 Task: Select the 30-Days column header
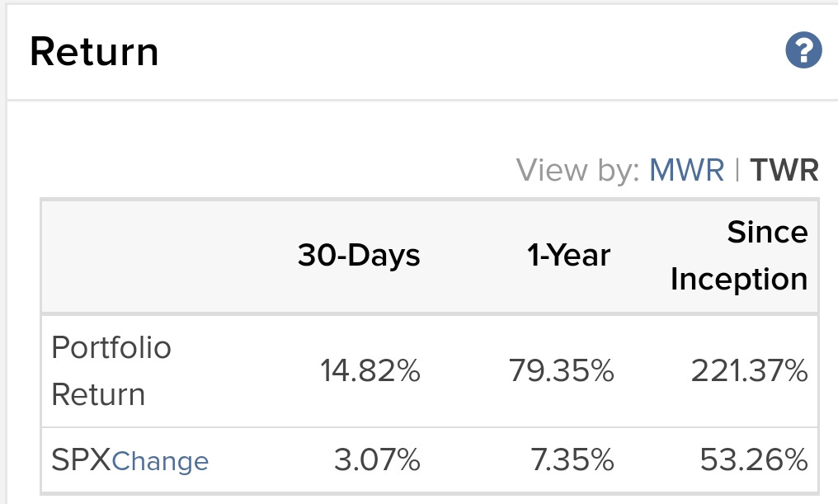pos(359,255)
